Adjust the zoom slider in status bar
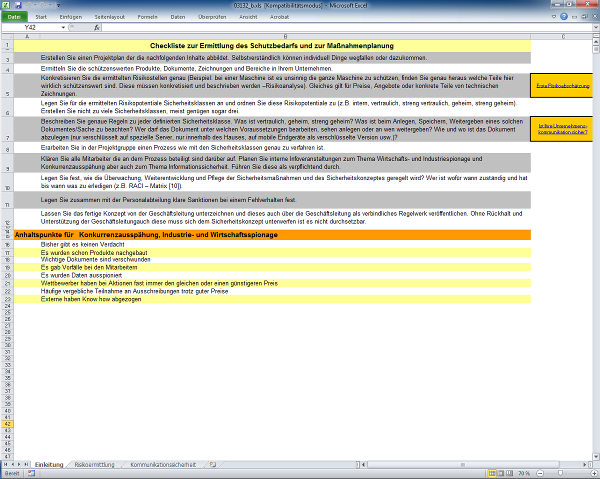The width and height of the screenshot is (600, 479). click(562, 474)
